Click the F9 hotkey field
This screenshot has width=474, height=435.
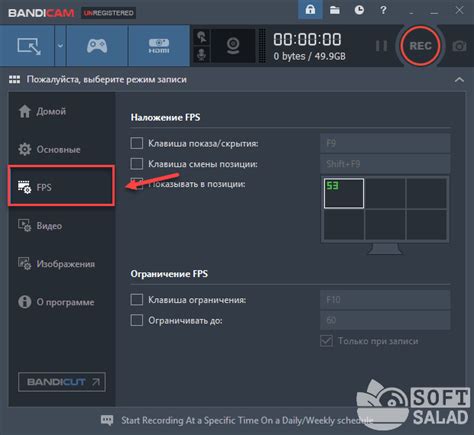click(x=385, y=143)
